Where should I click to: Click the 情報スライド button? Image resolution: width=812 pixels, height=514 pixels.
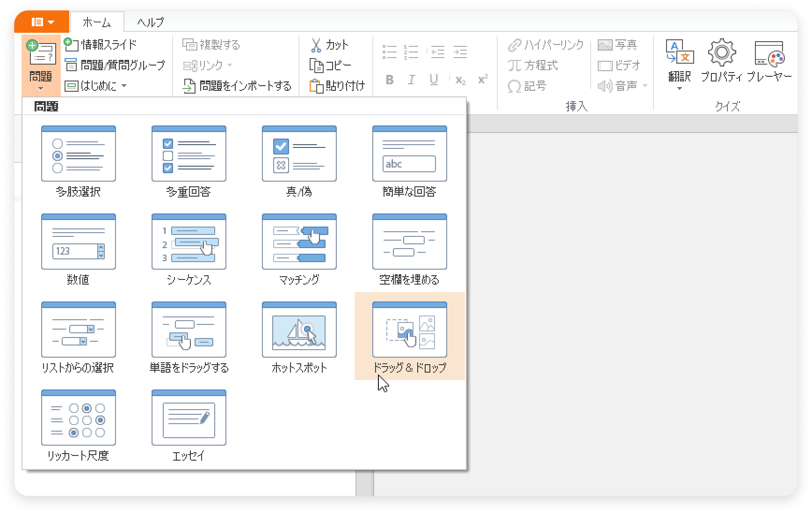tap(101, 44)
